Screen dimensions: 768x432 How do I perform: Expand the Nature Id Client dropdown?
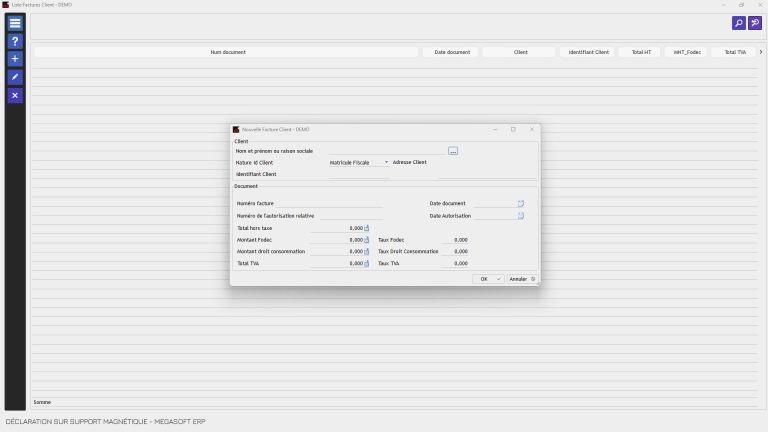point(386,162)
